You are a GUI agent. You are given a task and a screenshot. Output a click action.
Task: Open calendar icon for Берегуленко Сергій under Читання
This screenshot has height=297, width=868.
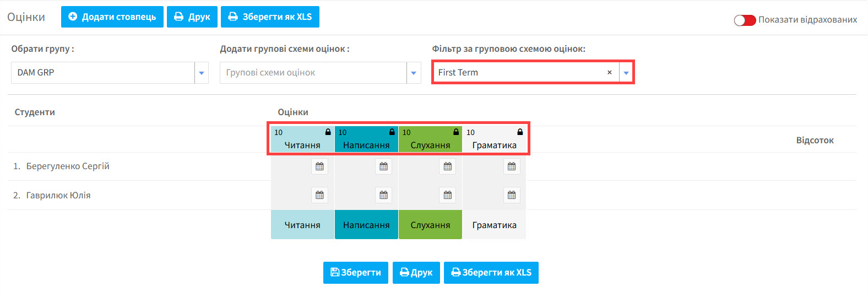point(319,166)
